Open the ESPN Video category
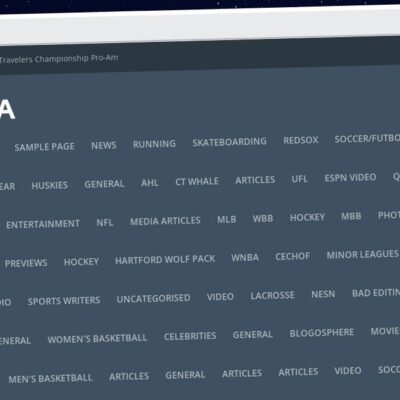 350,178
